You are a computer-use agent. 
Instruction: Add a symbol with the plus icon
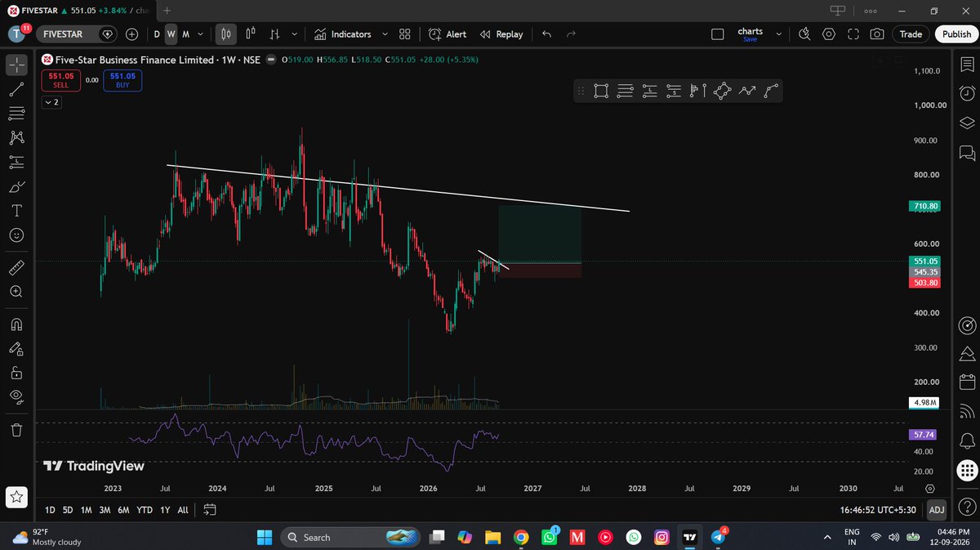[132, 34]
